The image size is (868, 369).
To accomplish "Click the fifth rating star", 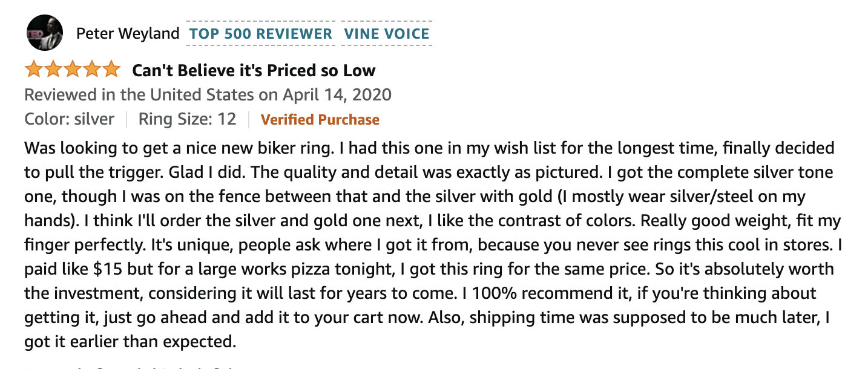I will click(111, 70).
